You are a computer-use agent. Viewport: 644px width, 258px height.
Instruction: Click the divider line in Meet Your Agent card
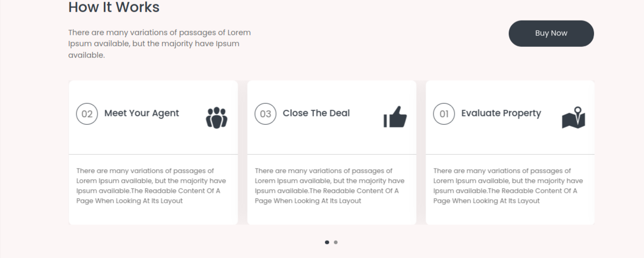pos(153,154)
